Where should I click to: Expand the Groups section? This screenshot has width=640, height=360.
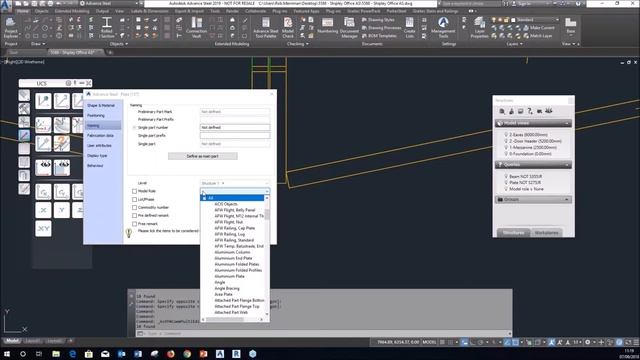[567, 200]
